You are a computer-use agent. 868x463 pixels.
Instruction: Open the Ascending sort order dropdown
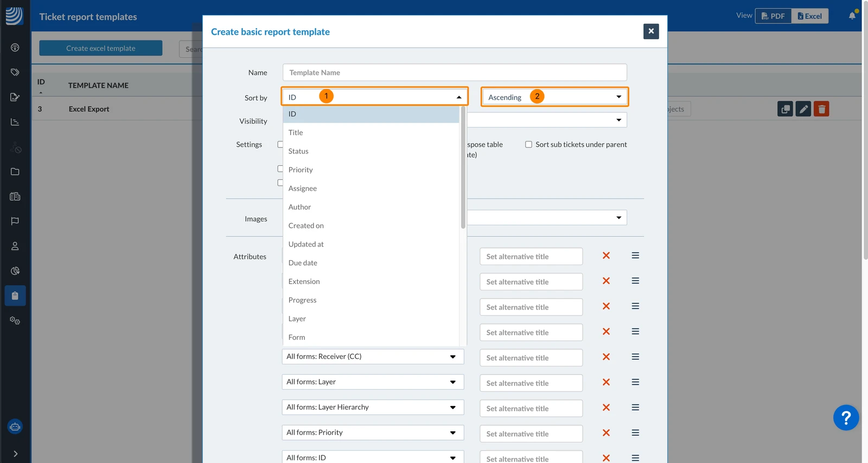[x=554, y=97]
